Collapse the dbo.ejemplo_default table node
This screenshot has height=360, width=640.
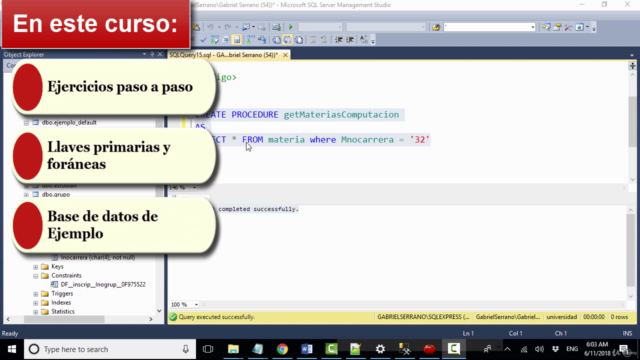click(x=26, y=122)
